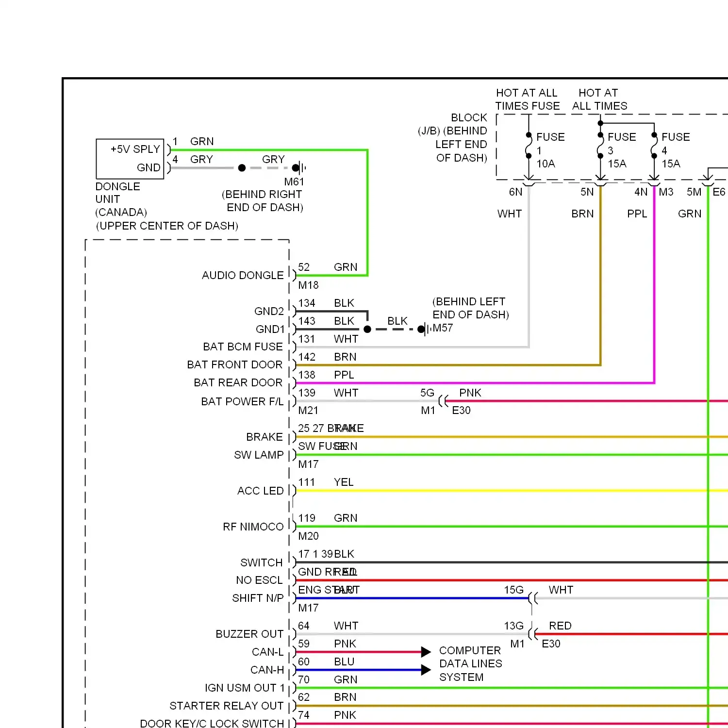Click the "SW LAMP" pin label
The image size is (728, 728).
click(x=259, y=455)
